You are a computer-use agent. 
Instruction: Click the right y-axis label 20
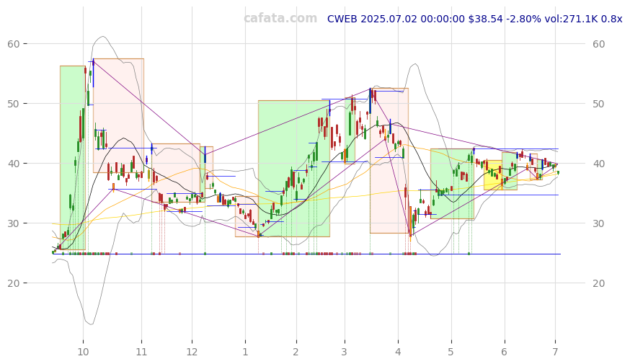coord(599,283)
